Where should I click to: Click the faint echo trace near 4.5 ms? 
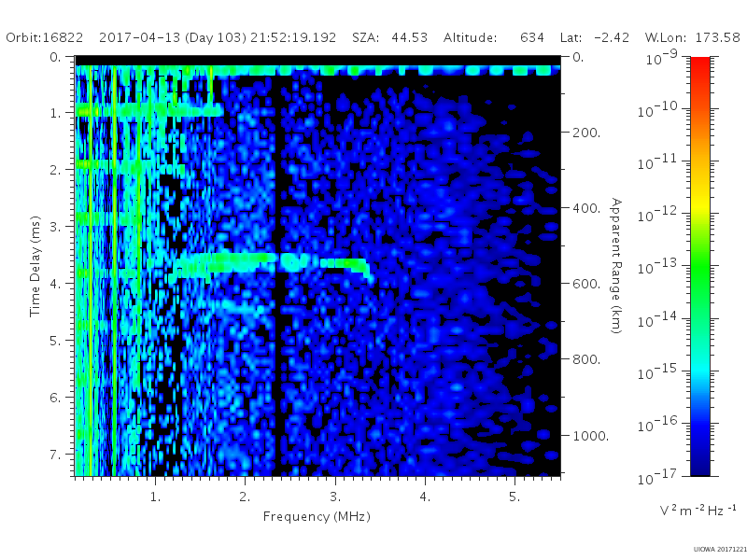point(241,307)
